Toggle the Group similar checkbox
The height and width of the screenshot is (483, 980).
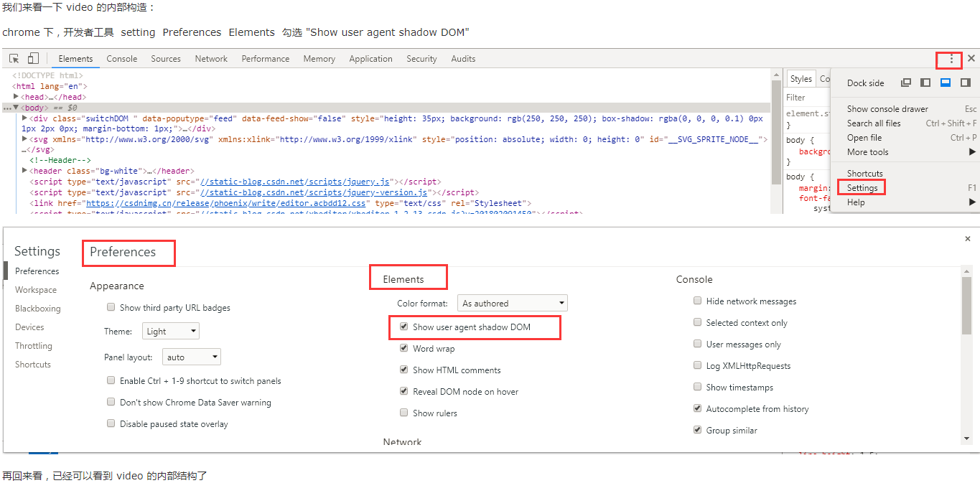[697, 430]
